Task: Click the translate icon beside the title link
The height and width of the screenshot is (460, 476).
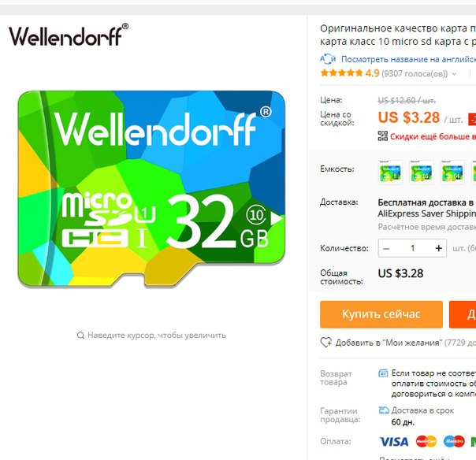Action: (328, 59)
